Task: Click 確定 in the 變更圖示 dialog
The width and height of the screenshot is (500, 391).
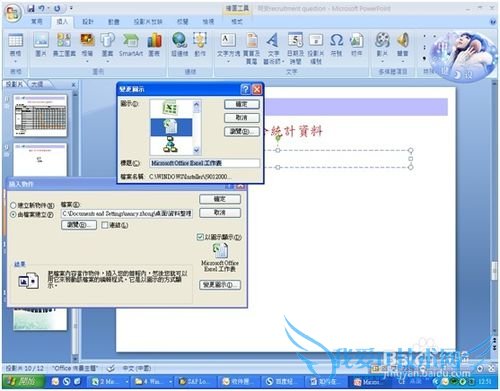Action: click(242, 104)
